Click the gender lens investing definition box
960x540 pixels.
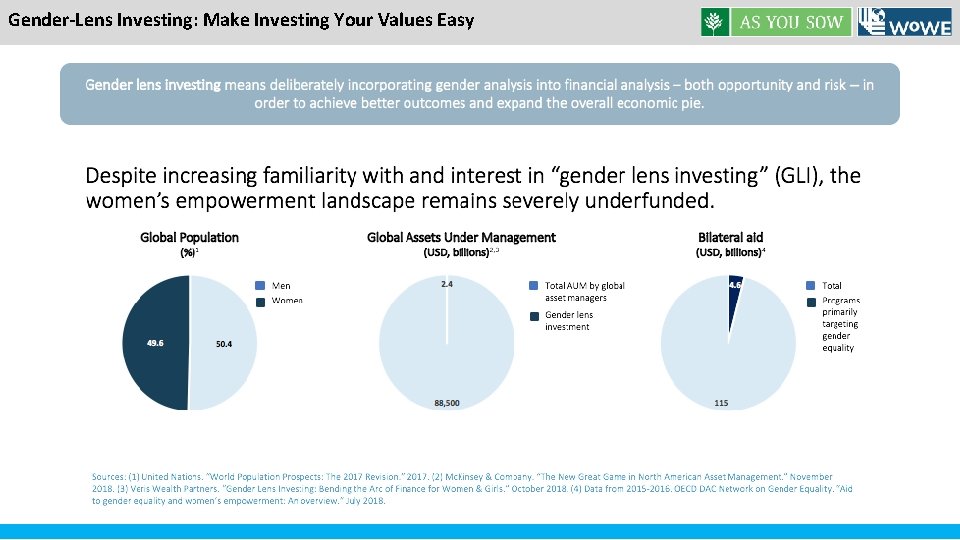tap(480, 94)
